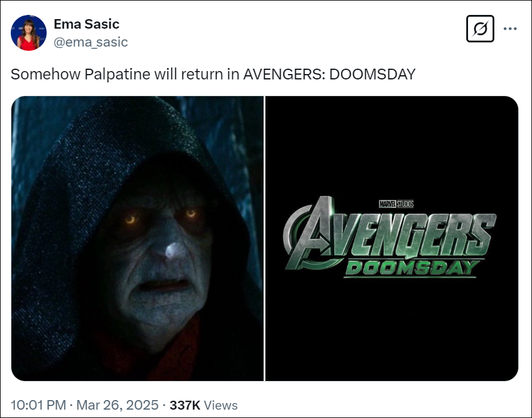Click the Grok slash icon

(x=480, y=29)
